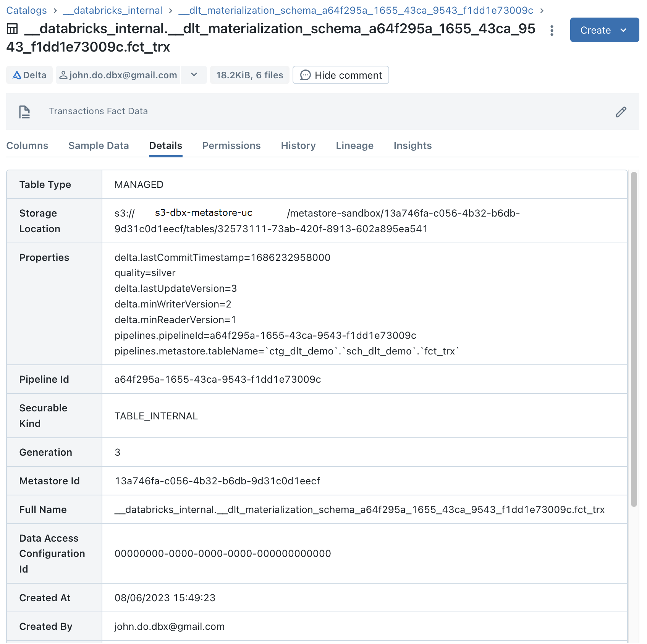This screenshot has height=644, width=647.
Task: Click the Pipeline Id row label
Action: point(44,379)
